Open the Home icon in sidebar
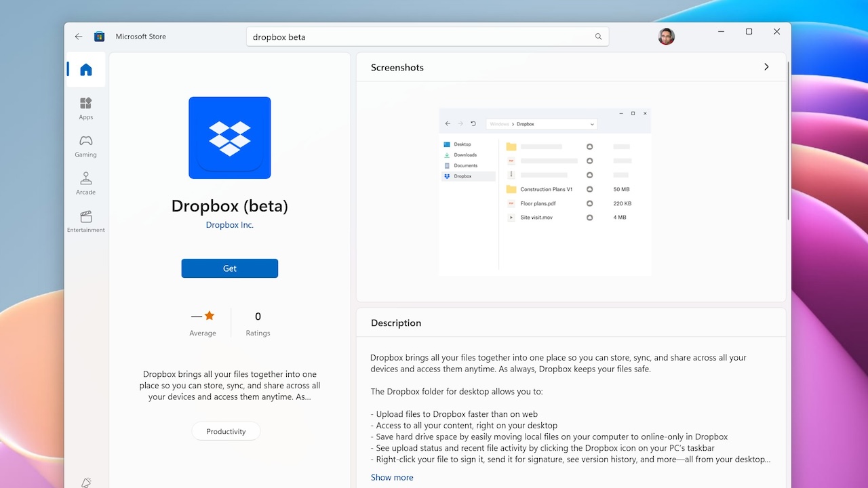Screen dimensions: 868x488 (85, 69)
